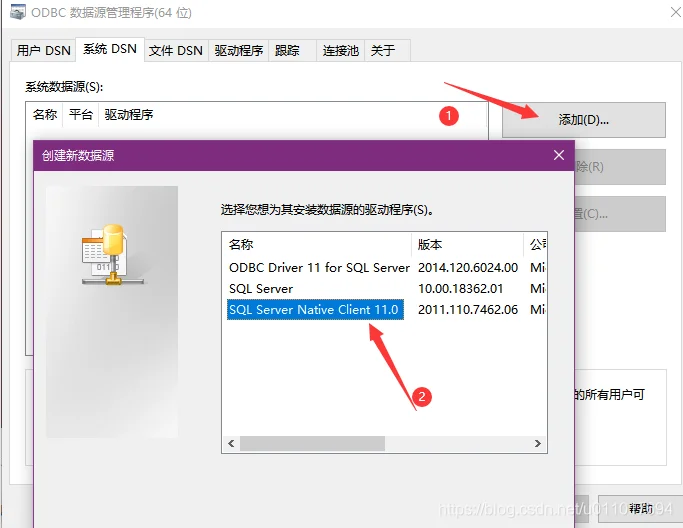The width and height of the screenshot is (683, 528).
Task: Click version 10.00.18362.01 cell
Action: point(460,288)
